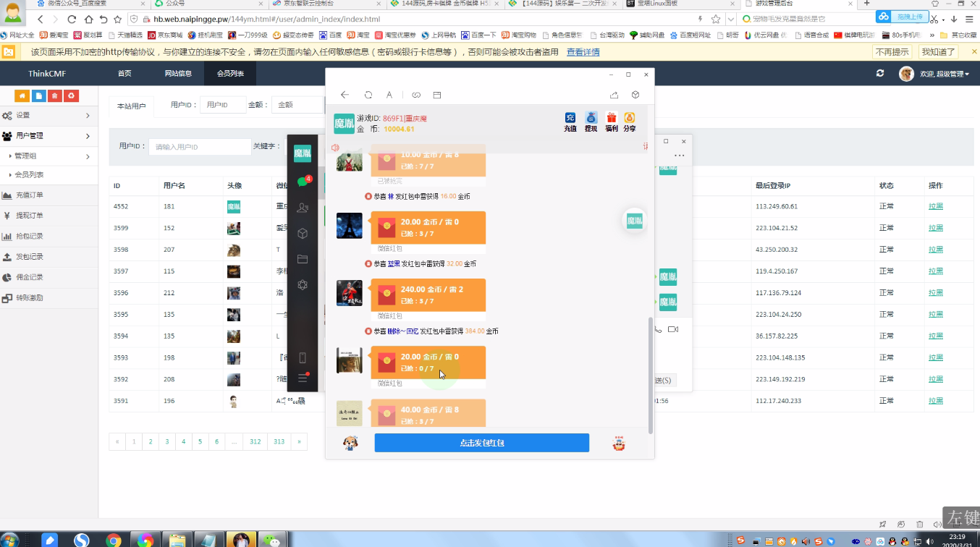Expand the 用户管理 sidebar section

pyautogui.click(x=48, y=136)
